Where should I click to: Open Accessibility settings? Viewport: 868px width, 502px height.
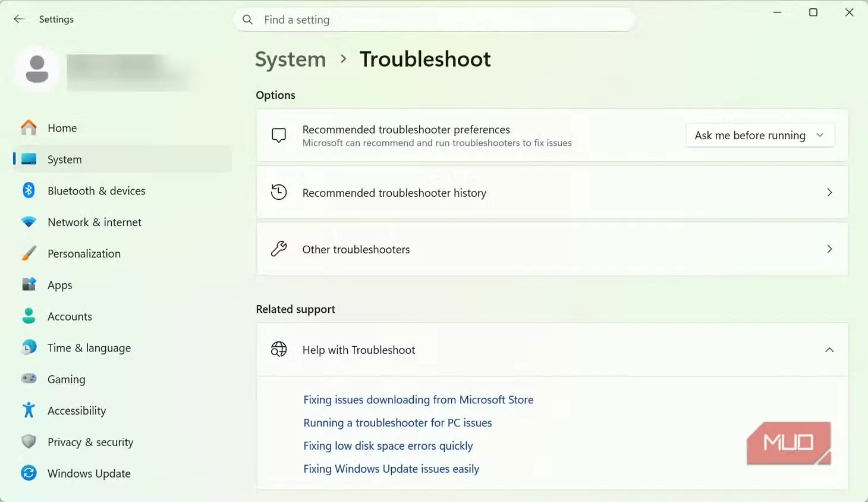(122, 410)
